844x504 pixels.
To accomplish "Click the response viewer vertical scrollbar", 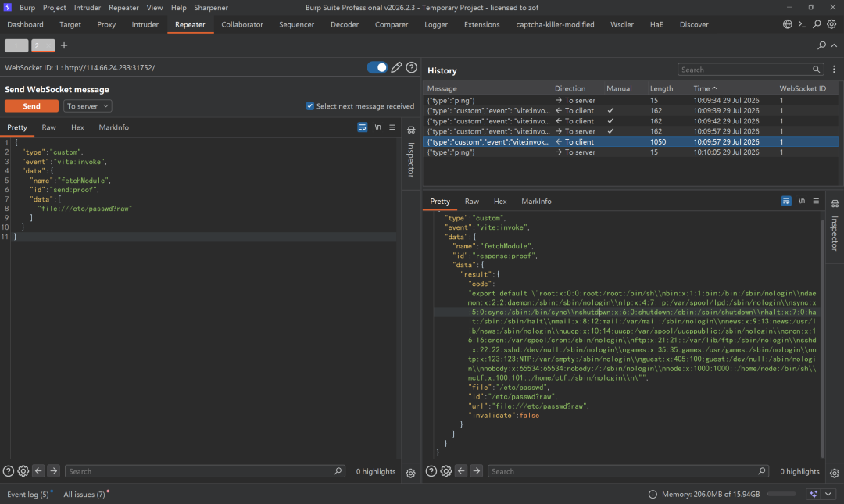I will pos(822,337).
